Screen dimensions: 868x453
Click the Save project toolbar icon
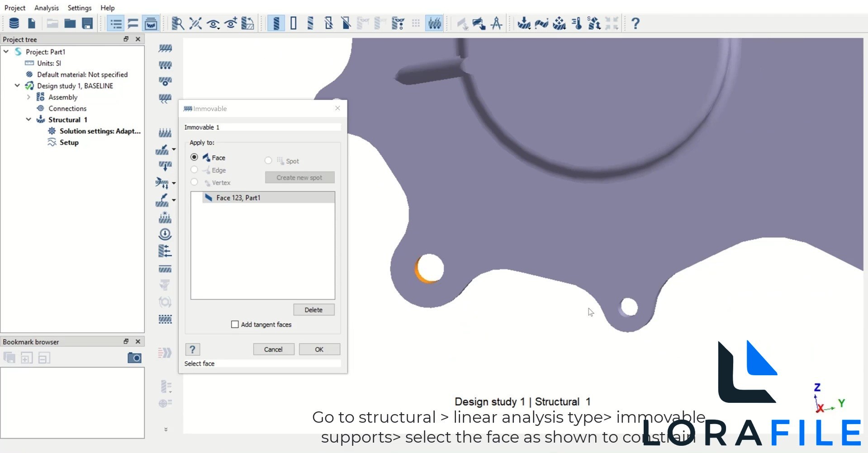pyautogui.click(x=87, y=24)
